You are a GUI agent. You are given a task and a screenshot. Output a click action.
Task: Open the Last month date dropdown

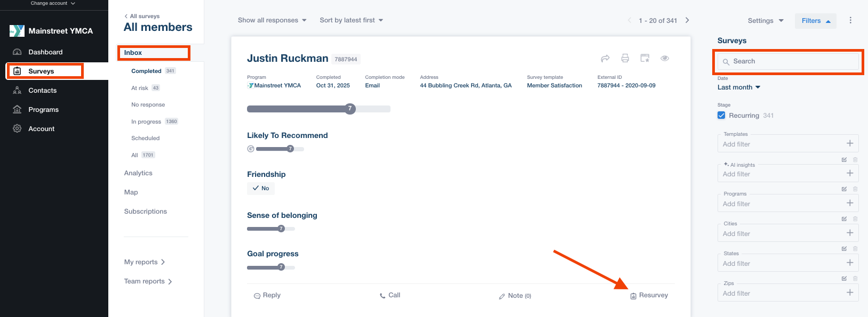pyautogui.click(x=738, y=87)
